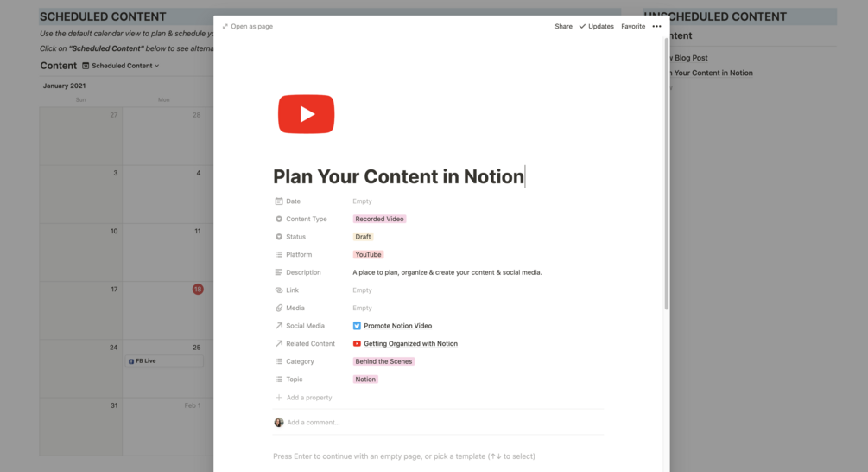Open the Notion topic tag selector
This screenshot has width=868, height=472.
point(365,379)
